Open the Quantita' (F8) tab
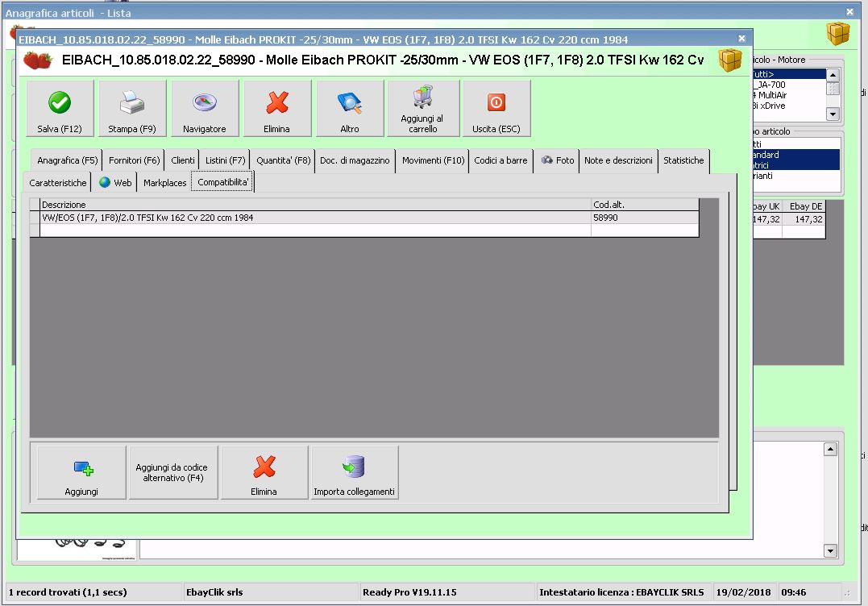The image size is (868, 606). (283, 160)
